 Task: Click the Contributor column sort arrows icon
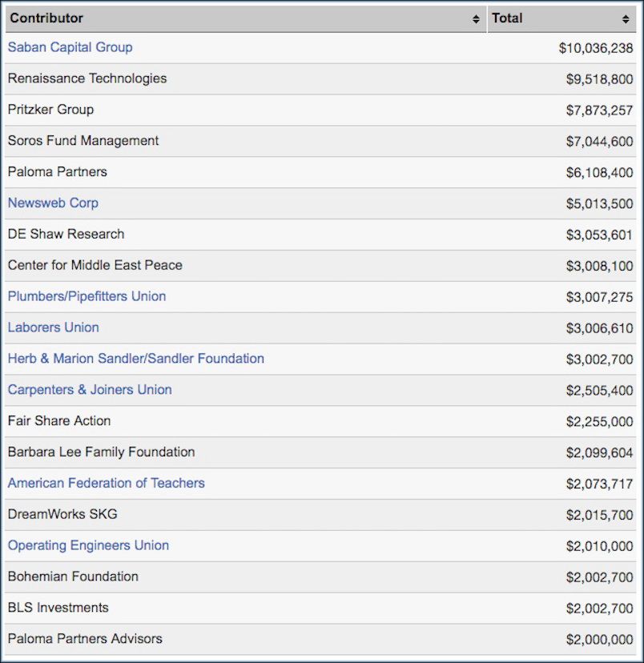point(476,19)
